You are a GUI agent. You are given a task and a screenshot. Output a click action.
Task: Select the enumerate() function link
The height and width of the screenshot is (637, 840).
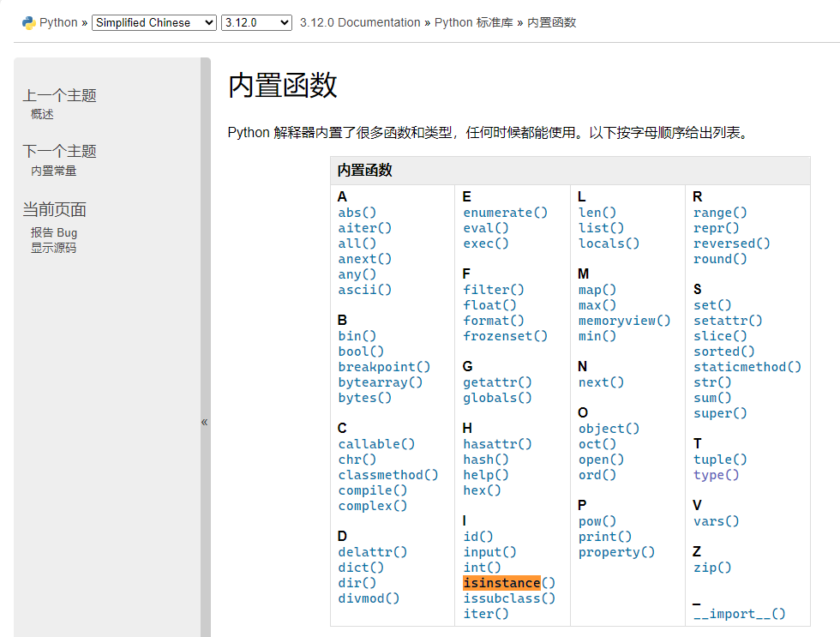pyautogui.click(x=505, y=212)
